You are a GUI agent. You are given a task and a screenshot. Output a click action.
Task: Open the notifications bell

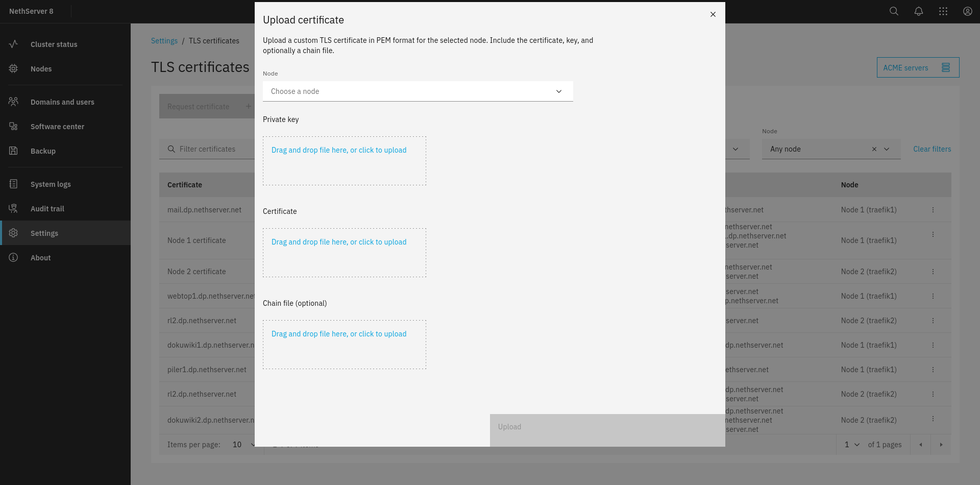click(x=918, y=11)
